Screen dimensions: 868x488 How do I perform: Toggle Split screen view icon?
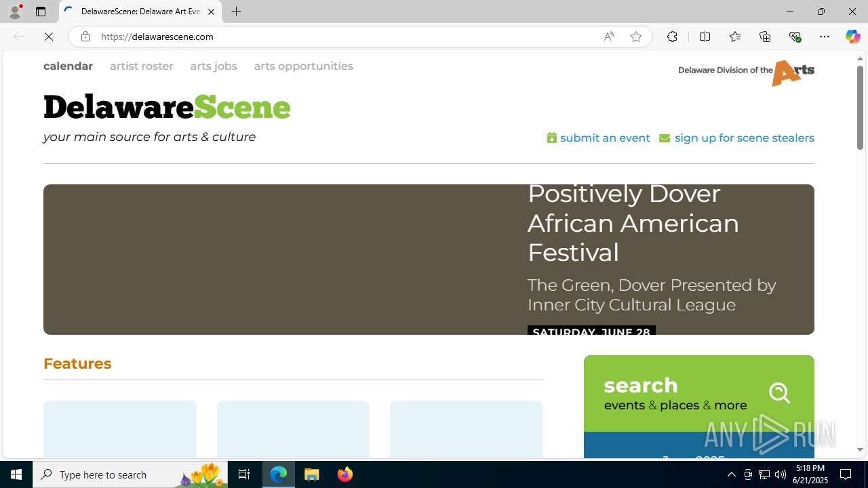[x=705, y=37]
